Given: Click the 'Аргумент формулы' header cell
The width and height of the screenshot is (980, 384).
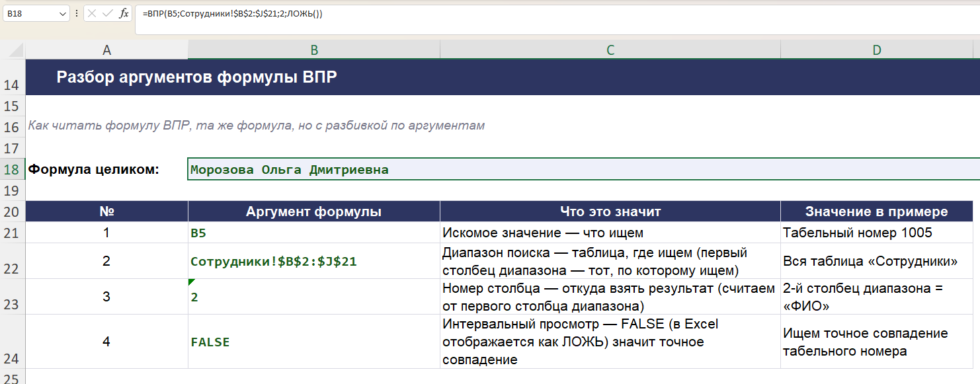Looking at the screenshot, I should [314, 211].
